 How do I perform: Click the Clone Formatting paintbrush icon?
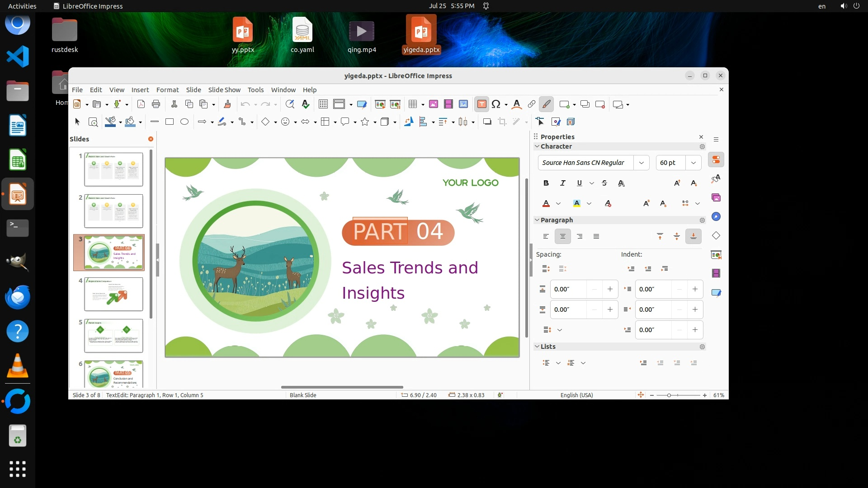pos(227,104)
